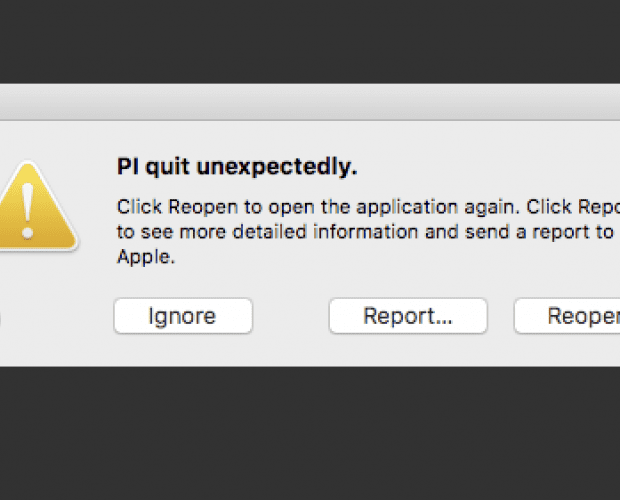Select the white exclamation mark in the alert icon

point(27,211)
